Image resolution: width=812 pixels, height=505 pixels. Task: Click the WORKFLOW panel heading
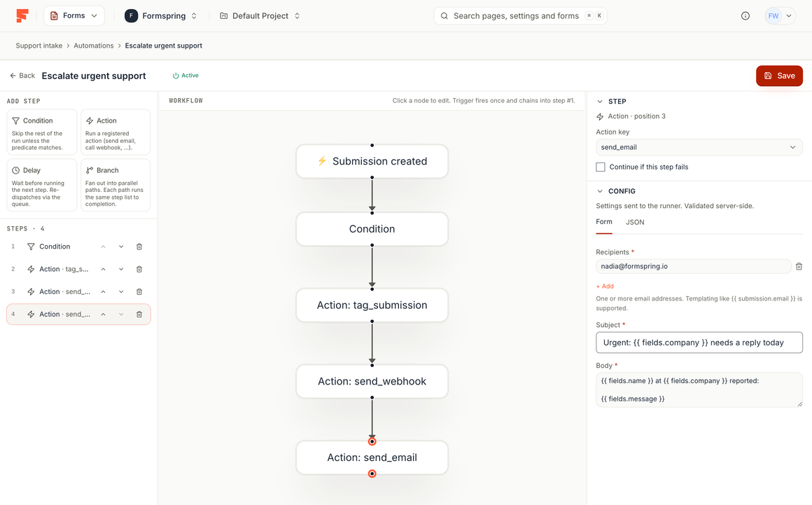tap(186, 101)
